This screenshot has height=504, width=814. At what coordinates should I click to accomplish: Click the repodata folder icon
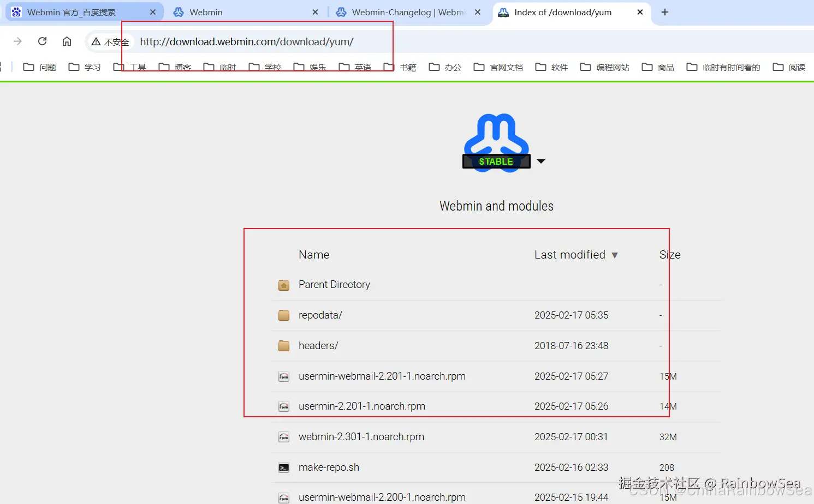coord(284,315)
